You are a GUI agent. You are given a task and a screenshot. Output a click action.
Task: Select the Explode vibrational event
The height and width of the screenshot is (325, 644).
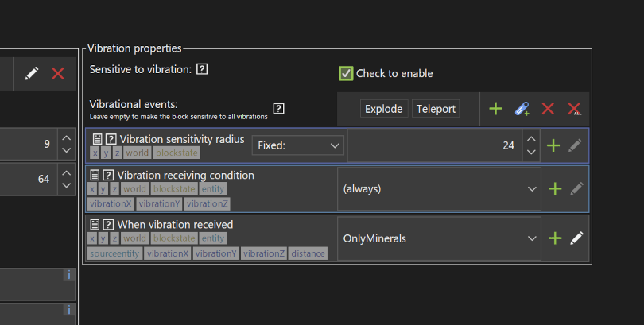coord(384,109)
